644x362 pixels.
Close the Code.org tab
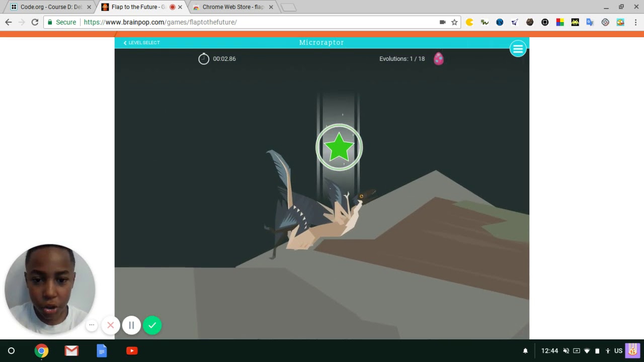(89, 7)
